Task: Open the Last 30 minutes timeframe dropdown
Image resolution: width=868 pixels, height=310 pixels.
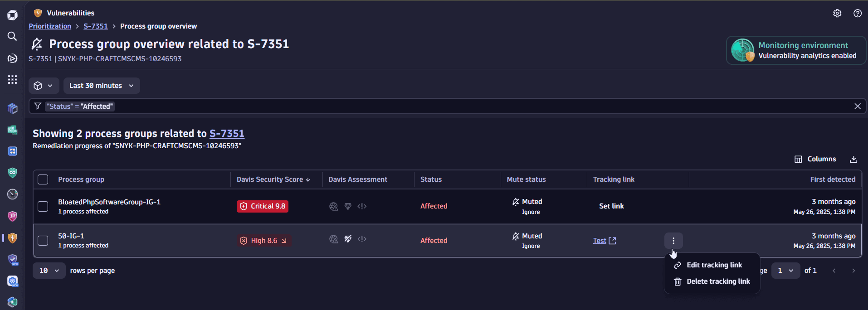Action: (x=102, y=86)
